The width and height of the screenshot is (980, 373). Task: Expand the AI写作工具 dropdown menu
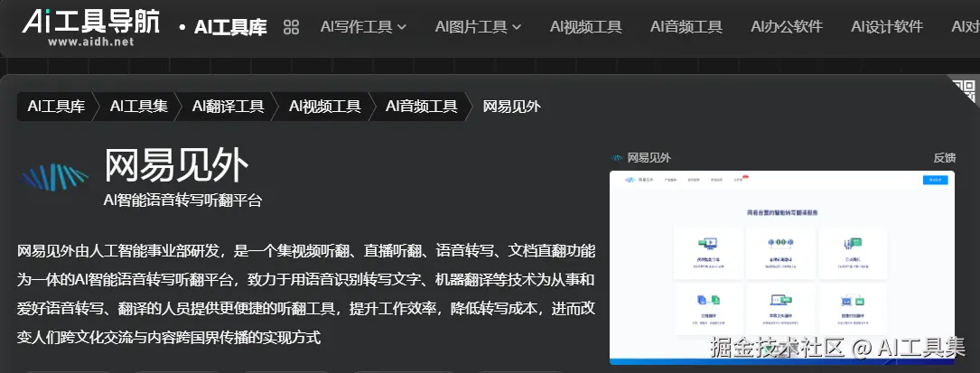coord(363,27)
